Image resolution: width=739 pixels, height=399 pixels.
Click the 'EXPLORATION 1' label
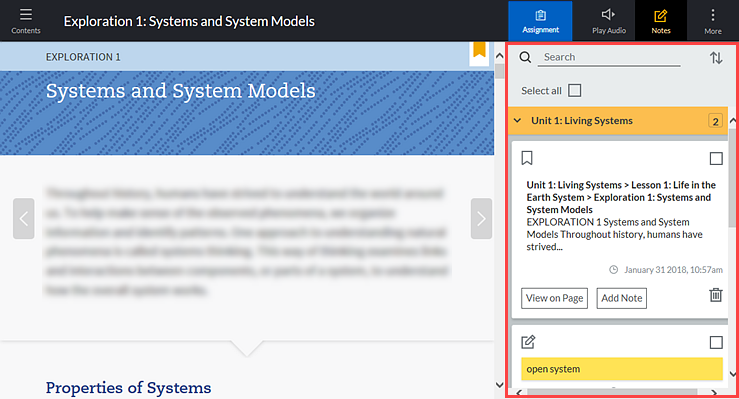[x=83, y=57]
